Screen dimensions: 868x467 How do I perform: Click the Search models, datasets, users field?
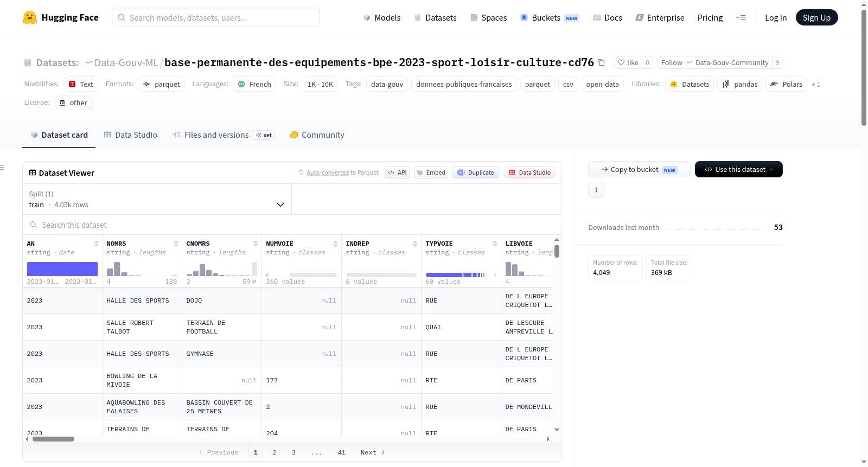(x=216, y=17)
